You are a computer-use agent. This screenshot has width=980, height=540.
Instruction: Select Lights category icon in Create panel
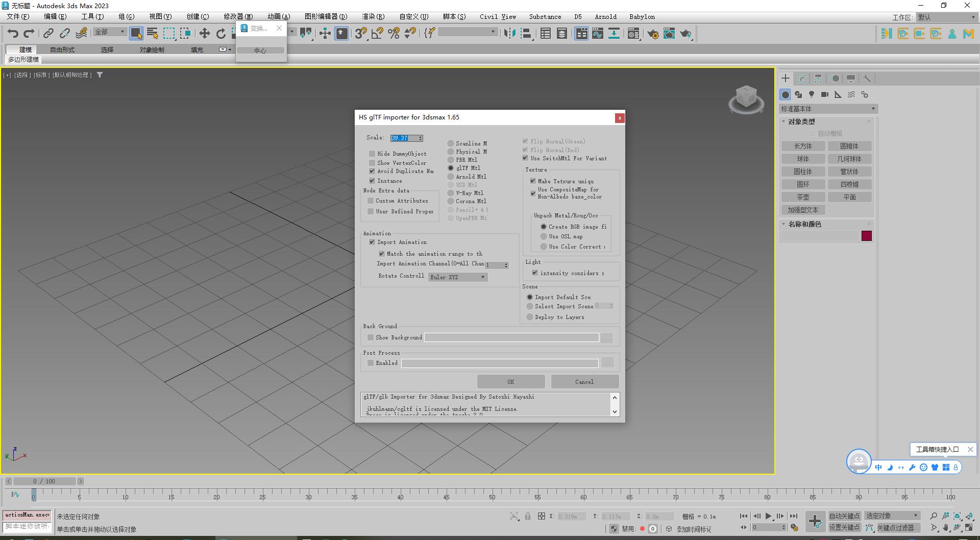(x=812, y=94)
